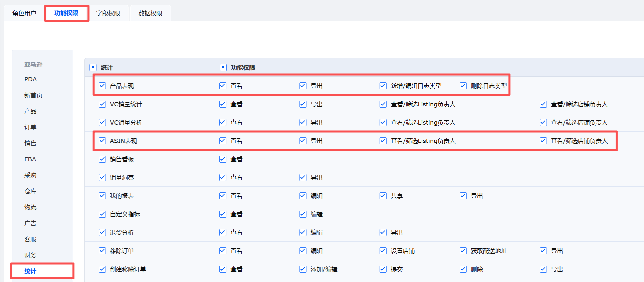Image resolution: width=644 pixels, height=282 pixels.
Task: Disable 新增/编辑日志类型 permission
Action: tap(383, 86)
